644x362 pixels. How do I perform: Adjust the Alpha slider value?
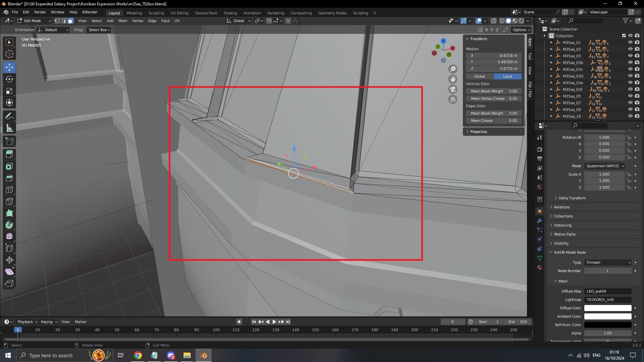coord(607,333)
